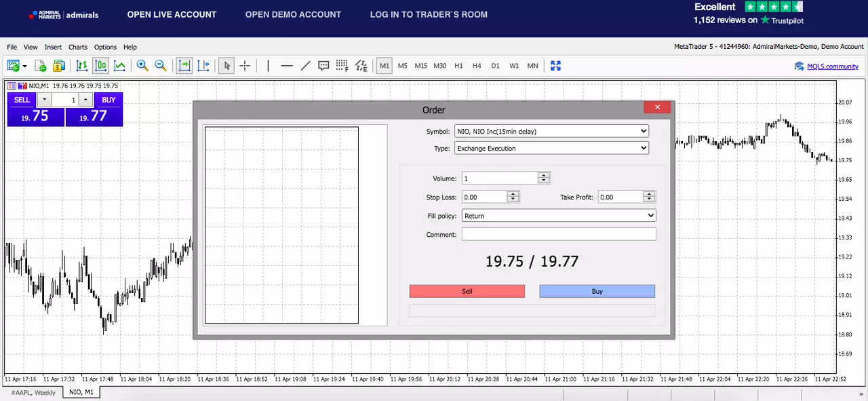Toggle chart auto scroll icon
Image resolution: width=868 pixels, height=401 pixels.
pyautogui.click(x=184, y=66)
